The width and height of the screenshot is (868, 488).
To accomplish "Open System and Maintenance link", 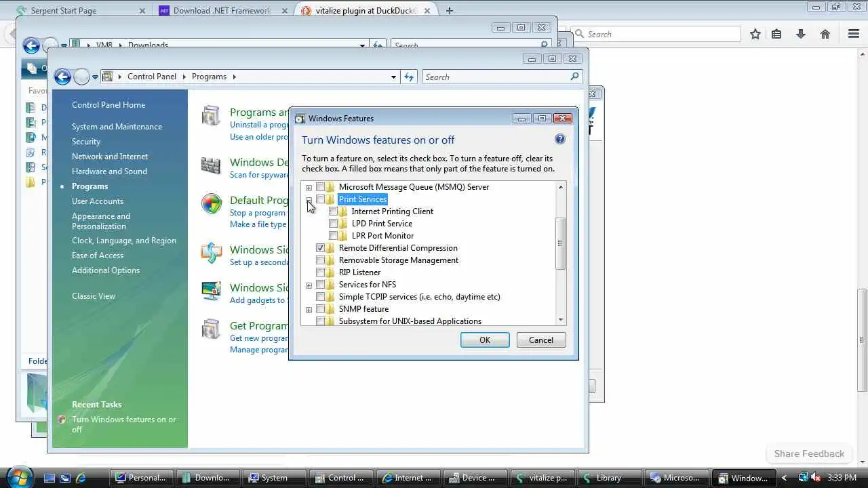I will pos(117,127).
